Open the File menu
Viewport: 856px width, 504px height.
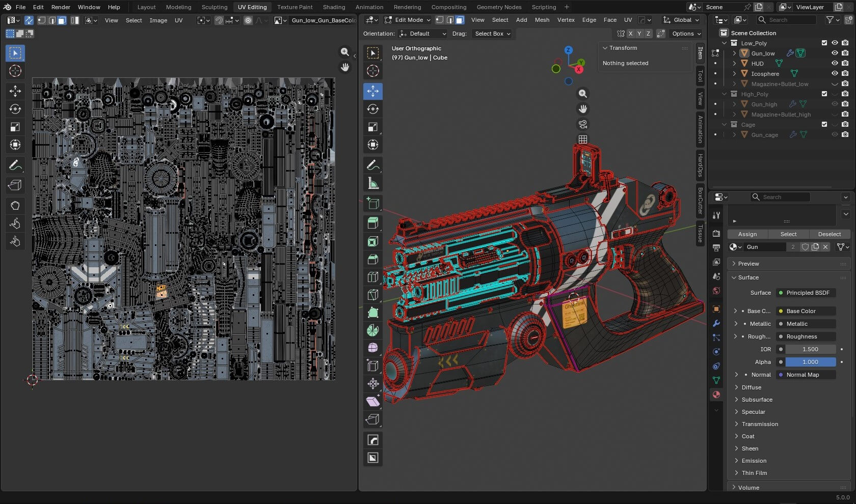pyautogui.click(x=20, y=7)
